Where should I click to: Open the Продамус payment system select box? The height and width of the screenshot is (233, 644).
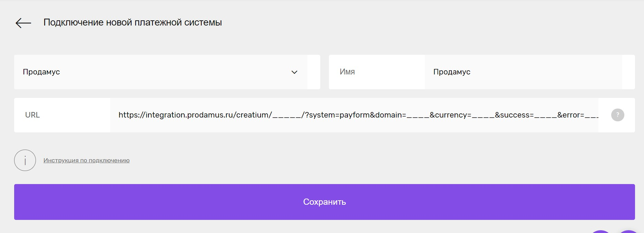161,72
